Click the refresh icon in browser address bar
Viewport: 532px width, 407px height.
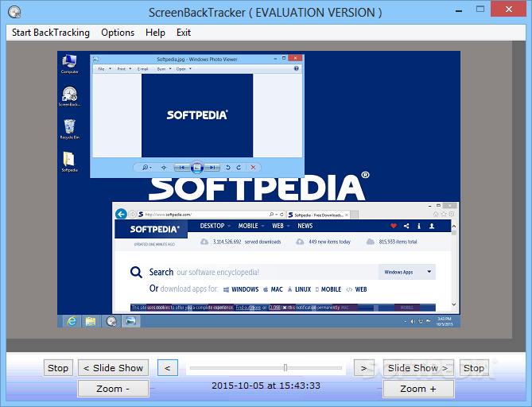click(x=282, y=215)
